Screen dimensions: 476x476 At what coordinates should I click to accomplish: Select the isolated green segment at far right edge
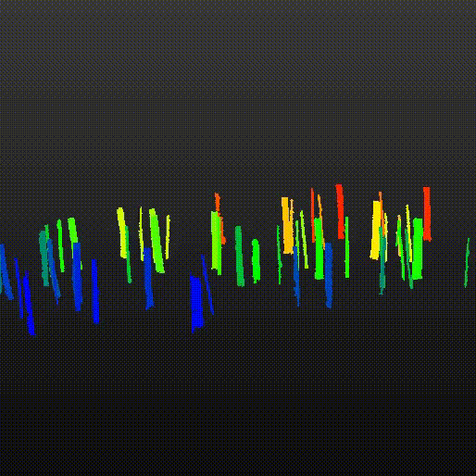(467, 262)
